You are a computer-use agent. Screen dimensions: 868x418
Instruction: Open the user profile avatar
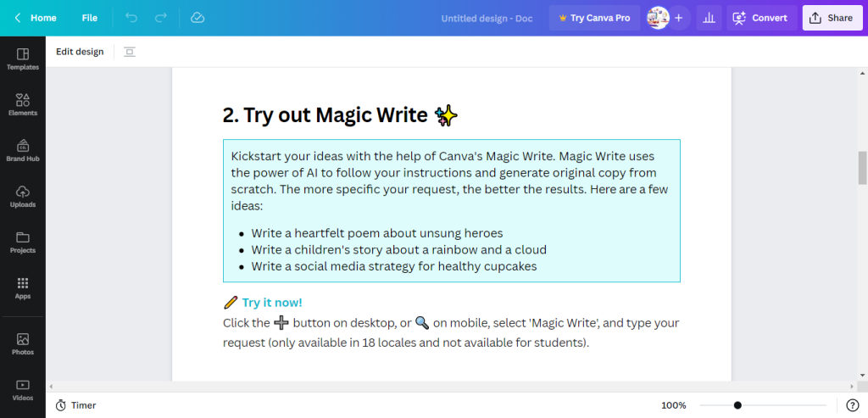point(658,18)
